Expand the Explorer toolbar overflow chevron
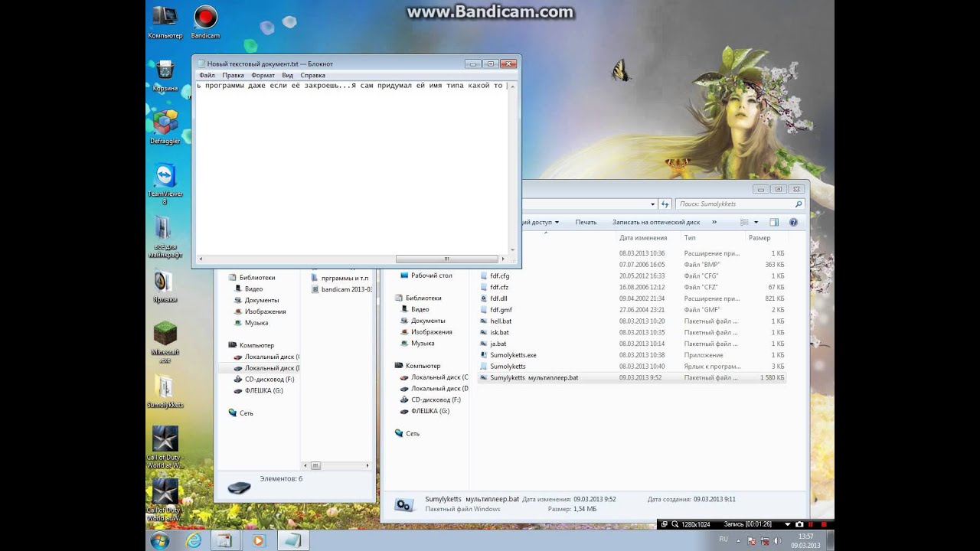This screenshot has height=551, width=980. (714, 222)
